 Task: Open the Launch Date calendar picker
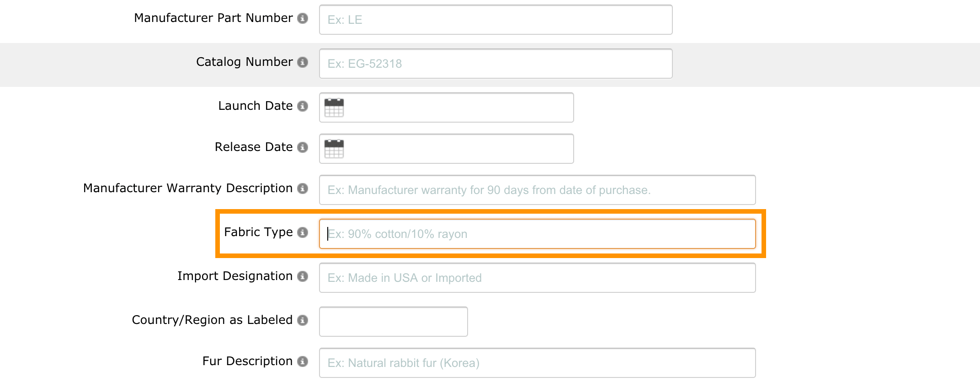coord(334,108)
